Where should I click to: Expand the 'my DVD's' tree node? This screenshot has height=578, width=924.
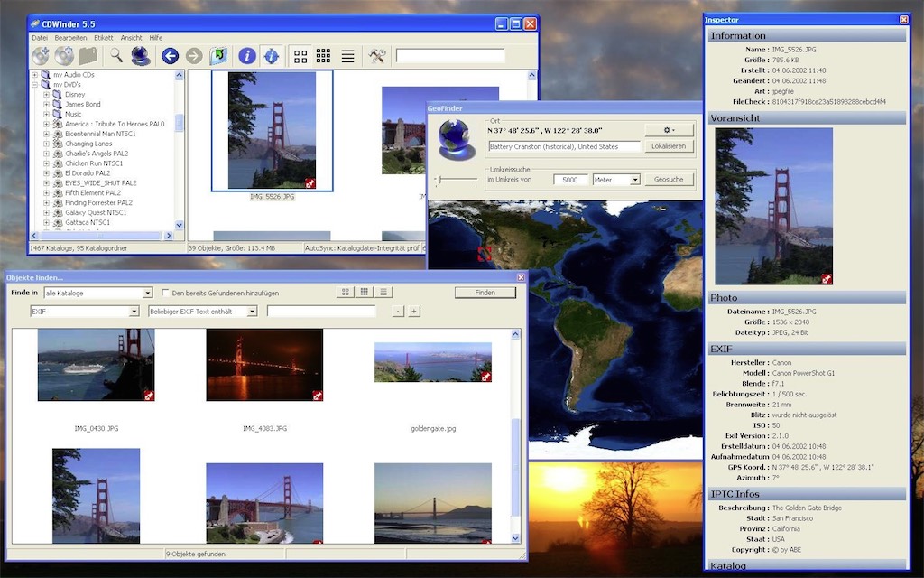coord(34,84)
